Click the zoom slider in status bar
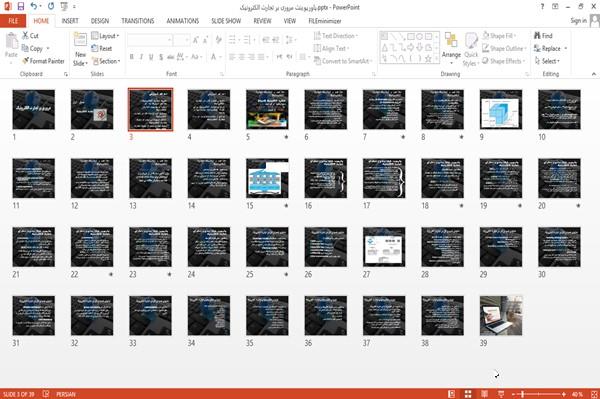600x399 pixels. click(539, 394)
